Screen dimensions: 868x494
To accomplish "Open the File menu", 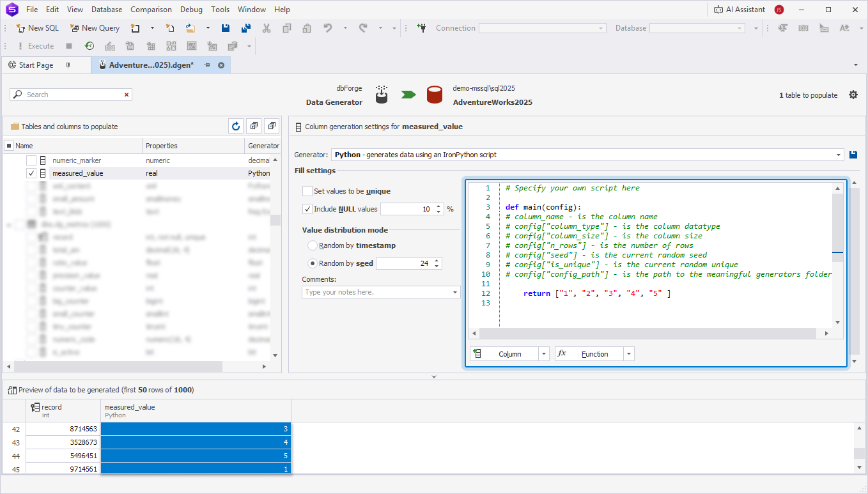I will [32, 10].
